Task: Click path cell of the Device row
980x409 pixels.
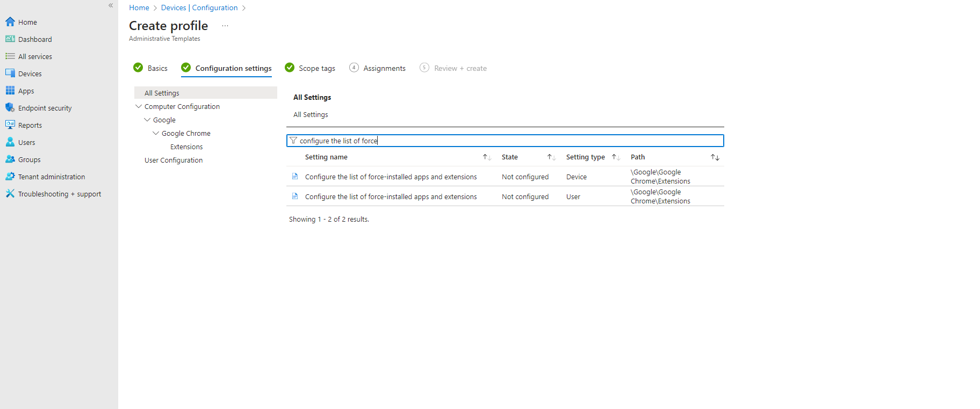Action: 660,177
